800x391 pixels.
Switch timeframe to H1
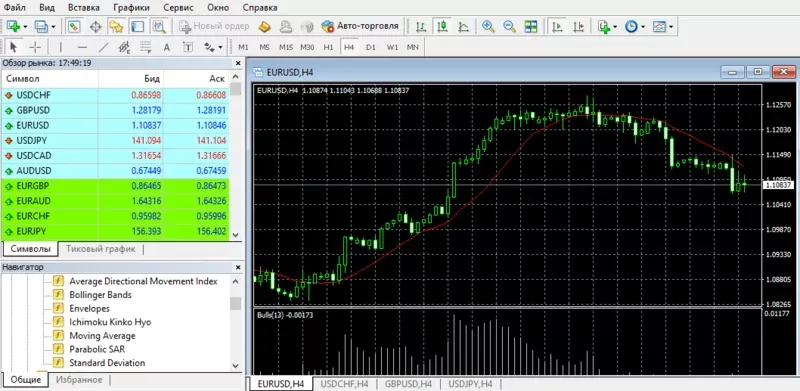328,47
